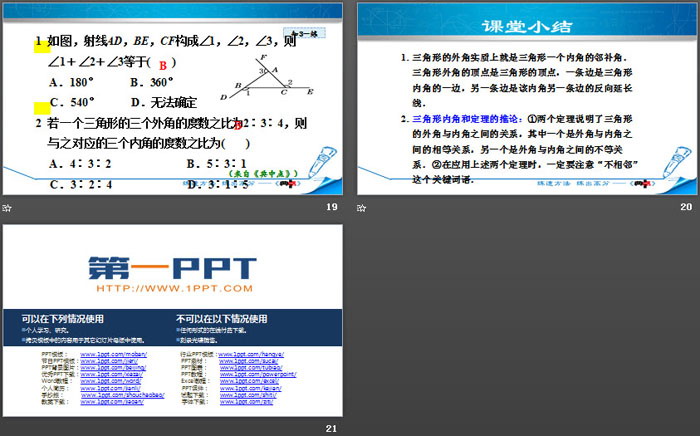
Task: Click the yellow highlight square above question 2
Action: [41, 106]
